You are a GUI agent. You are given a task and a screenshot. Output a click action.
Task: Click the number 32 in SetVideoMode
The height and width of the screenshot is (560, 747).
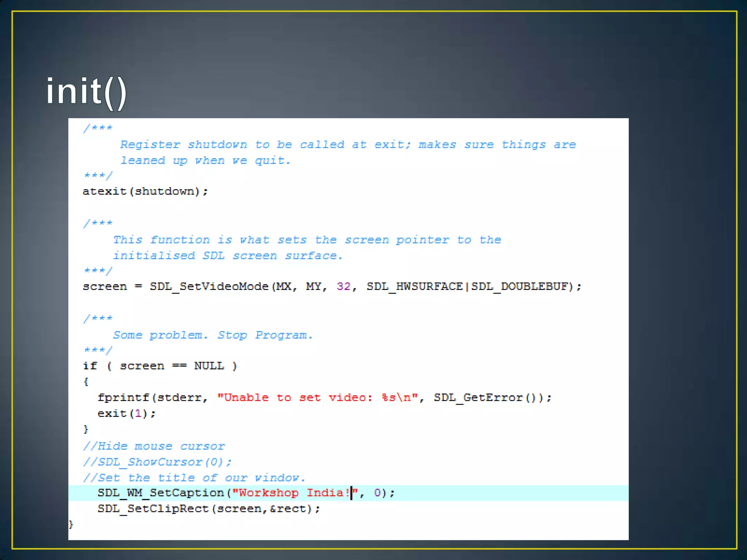[x=343, y=287]
